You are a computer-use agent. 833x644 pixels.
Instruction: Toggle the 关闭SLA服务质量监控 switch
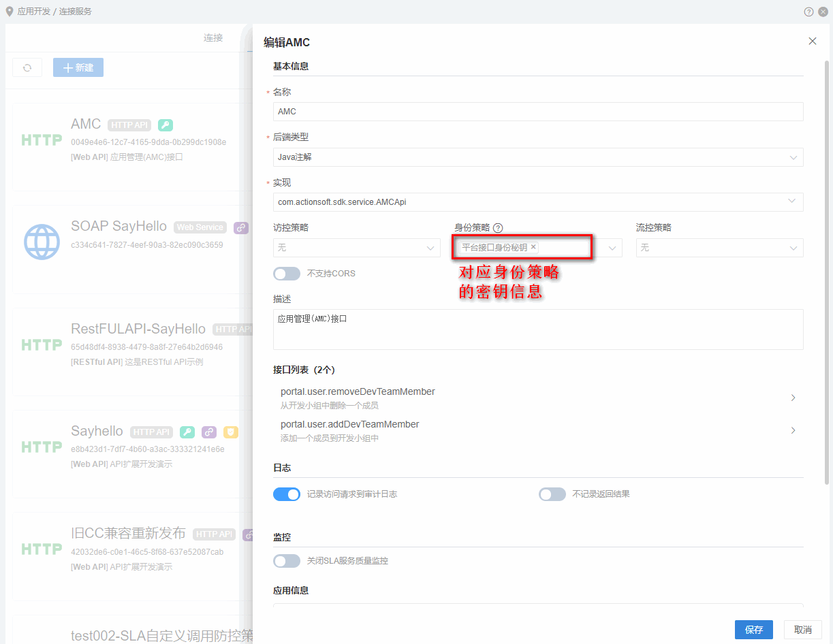click(287, 561)
